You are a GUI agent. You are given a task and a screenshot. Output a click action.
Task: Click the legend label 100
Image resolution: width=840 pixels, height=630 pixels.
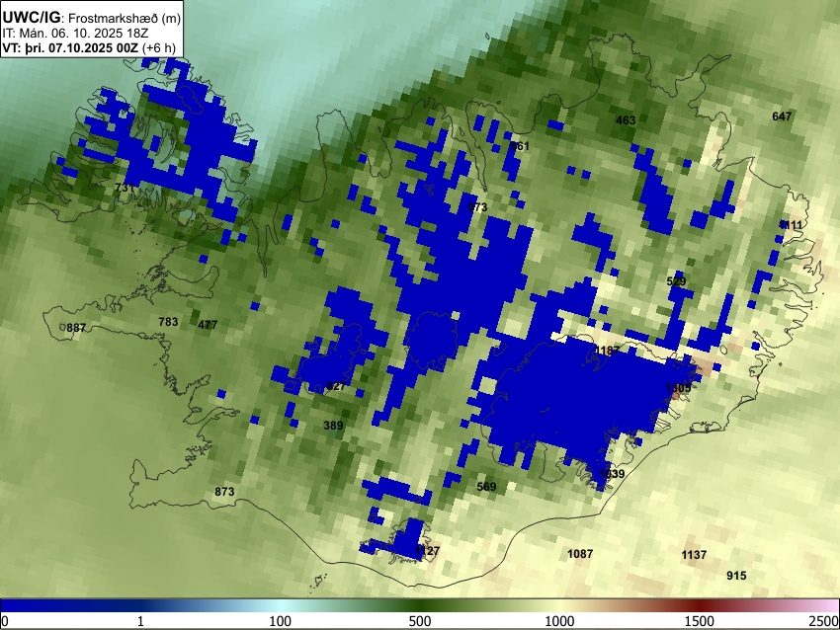[281, 621]
